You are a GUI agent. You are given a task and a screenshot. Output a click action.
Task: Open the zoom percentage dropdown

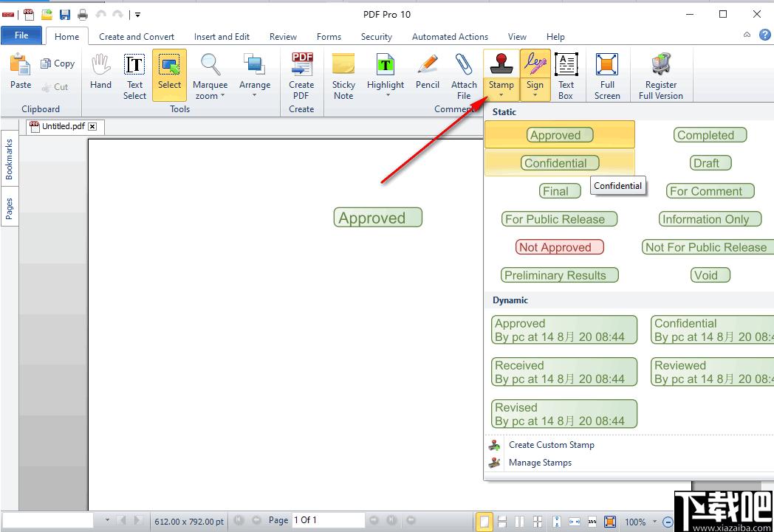point(654,522)
